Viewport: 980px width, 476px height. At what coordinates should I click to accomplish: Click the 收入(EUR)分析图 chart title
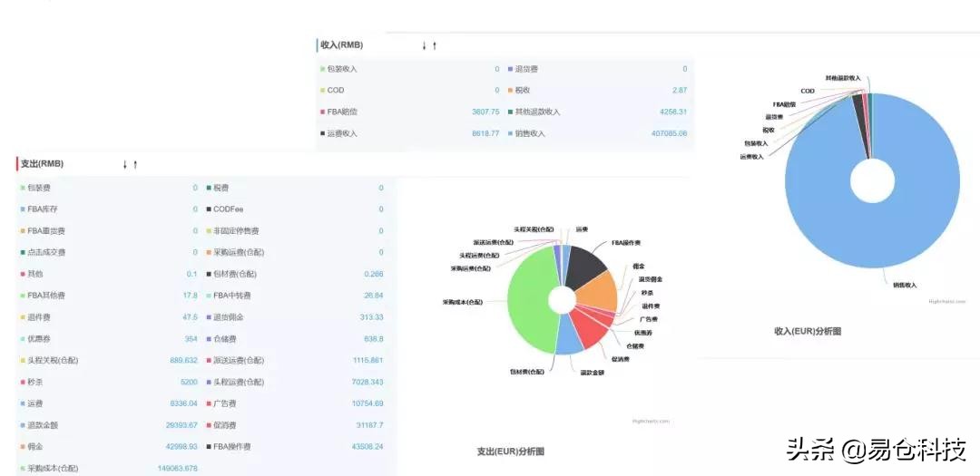click(x=807, y=331)
